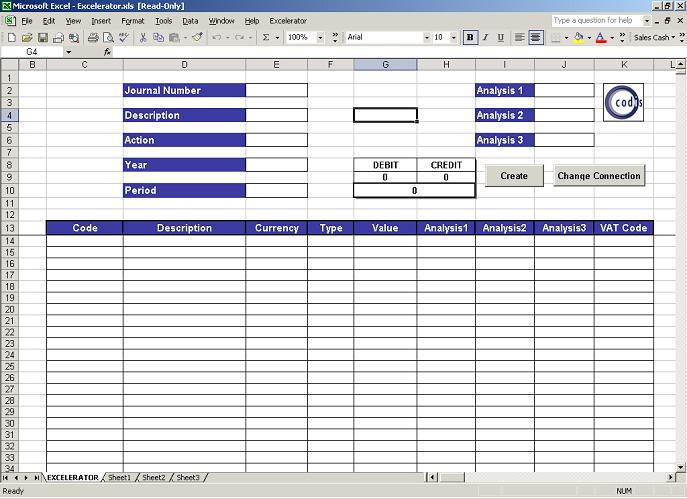Screen dimensions: 687x499
Task: Click the Excel workbook icon in the menu bar
Action: tap(10, 21)
